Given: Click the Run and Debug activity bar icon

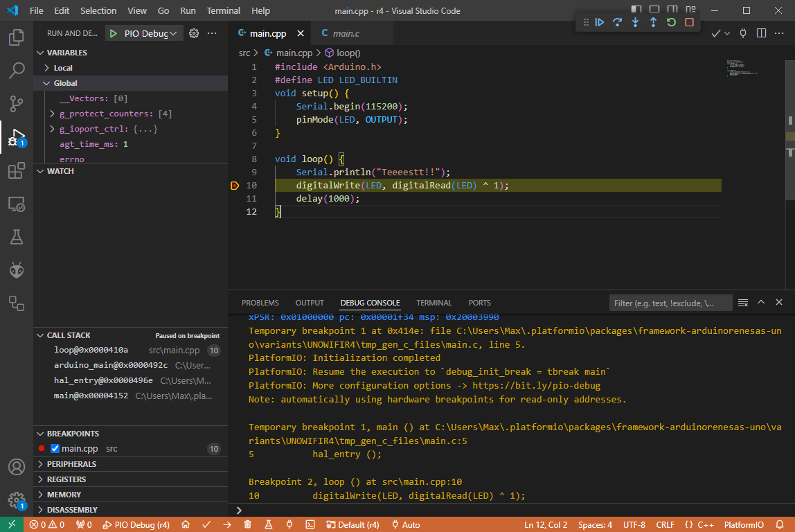Looking at the screenshot, I should (16, 137).
